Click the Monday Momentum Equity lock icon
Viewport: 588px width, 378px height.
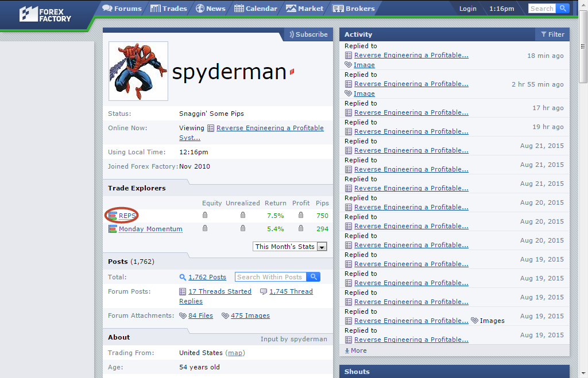pyautogui.click(x=205, y=228)
